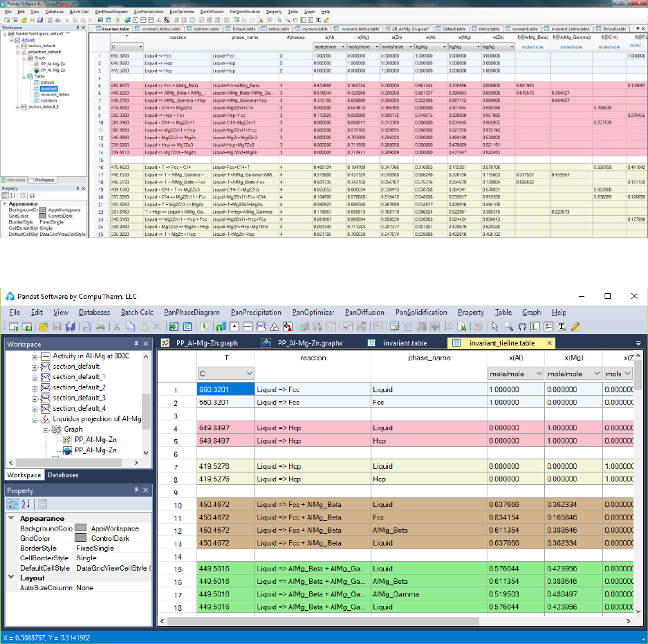The image size is (648, 644).
Task: Close the lower window's Workspace panel
Action: pyautogui.click(x=146, y=344)
